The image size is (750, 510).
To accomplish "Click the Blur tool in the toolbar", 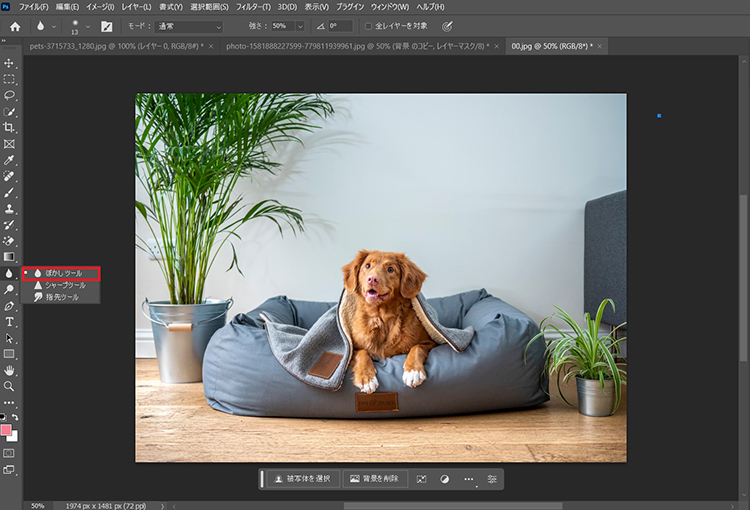I will click(9, 273).
